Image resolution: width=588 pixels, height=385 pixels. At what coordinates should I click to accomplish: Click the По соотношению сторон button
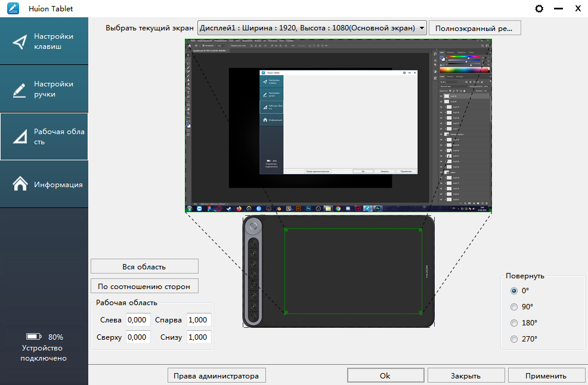pyautogui.click(x=144, y=286)
